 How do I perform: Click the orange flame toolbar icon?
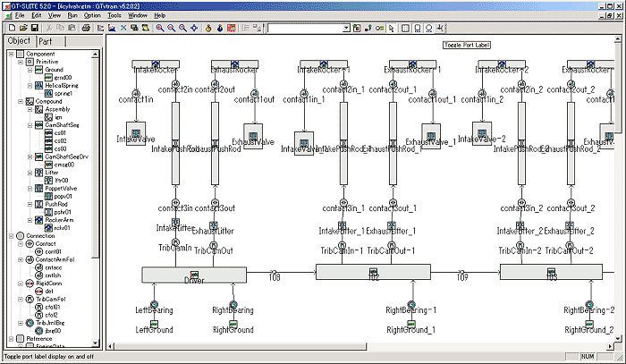(208, 28)
